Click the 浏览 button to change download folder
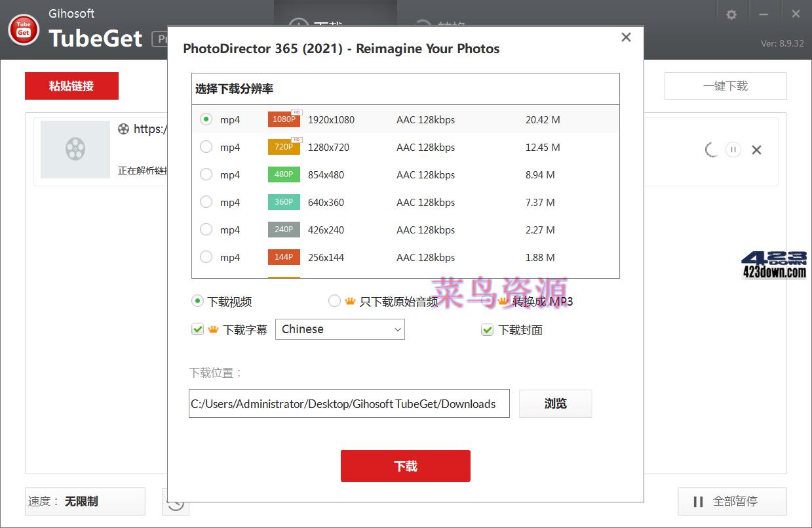Viewport: 812px width, 528px height. click(555, 403)
